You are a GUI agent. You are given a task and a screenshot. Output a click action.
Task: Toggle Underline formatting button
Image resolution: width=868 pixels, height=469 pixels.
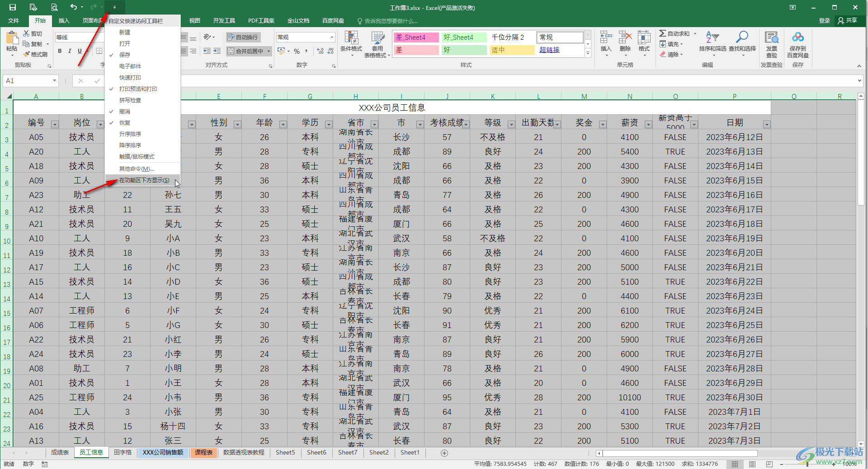click(80, 51)
